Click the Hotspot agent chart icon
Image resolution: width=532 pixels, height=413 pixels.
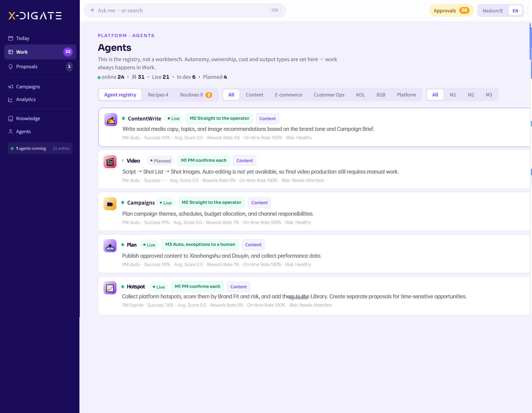pos(110,288)
